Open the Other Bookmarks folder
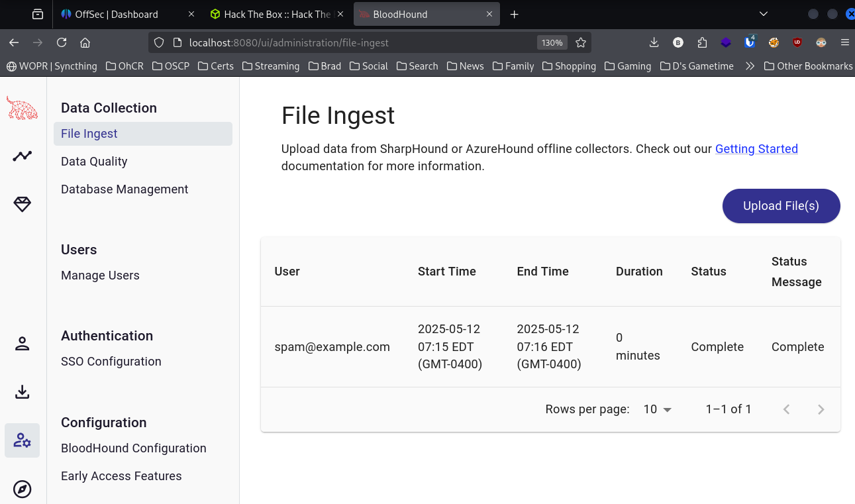Image resolution: width=855 pixels, height=504 pixels. (808, 66)
